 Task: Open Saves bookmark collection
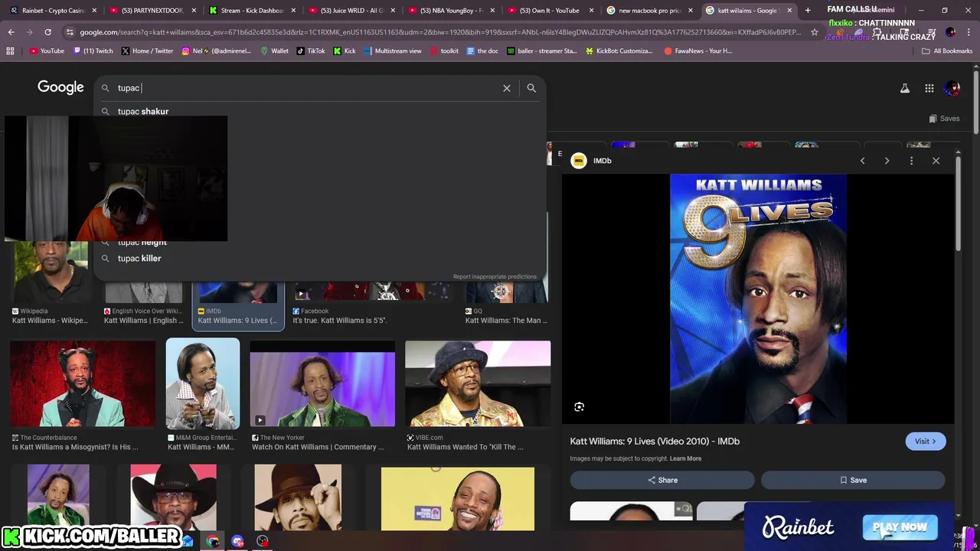tap(944, 119)
